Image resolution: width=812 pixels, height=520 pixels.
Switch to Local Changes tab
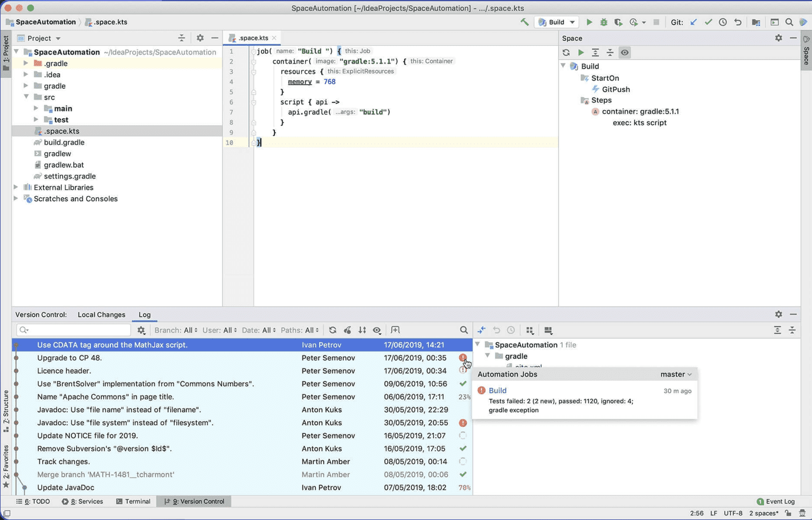101,315
